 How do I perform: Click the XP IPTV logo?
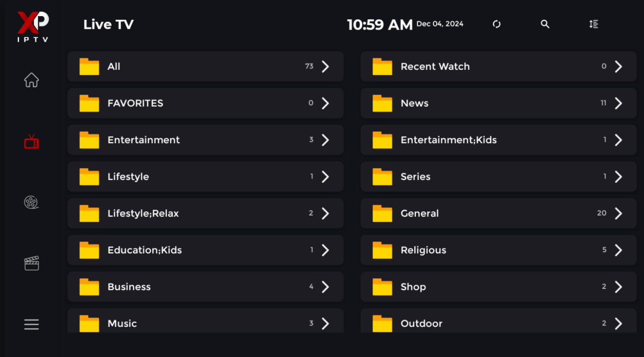coord(32,26)
